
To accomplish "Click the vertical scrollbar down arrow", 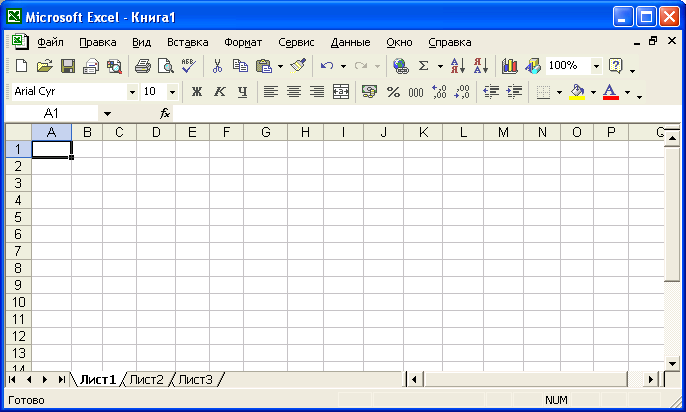I will click(672, 363).
